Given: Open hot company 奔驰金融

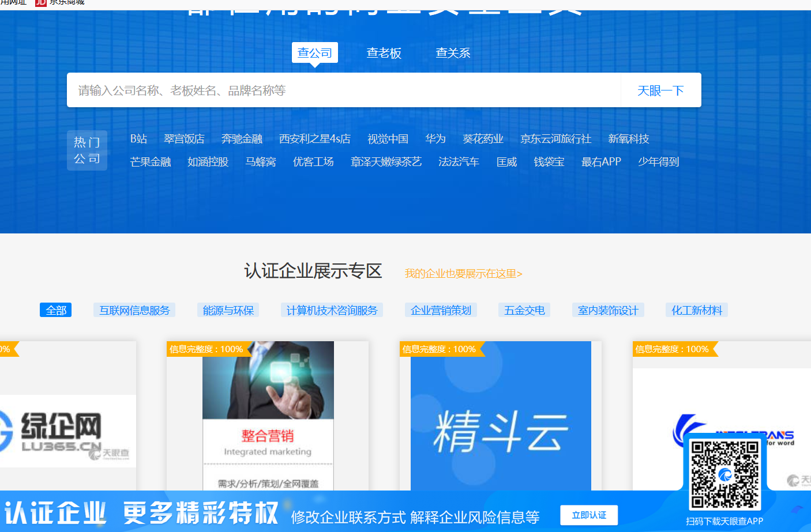Looking at the screenshot, I should point(242,139).
